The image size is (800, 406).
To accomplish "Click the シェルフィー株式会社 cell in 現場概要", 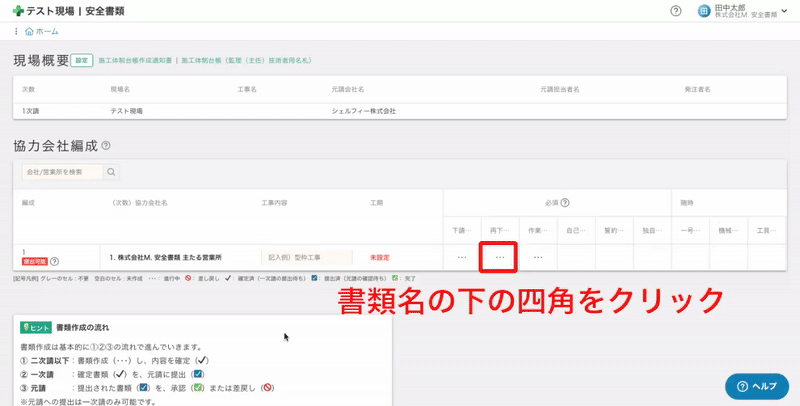I will [363, 111].
